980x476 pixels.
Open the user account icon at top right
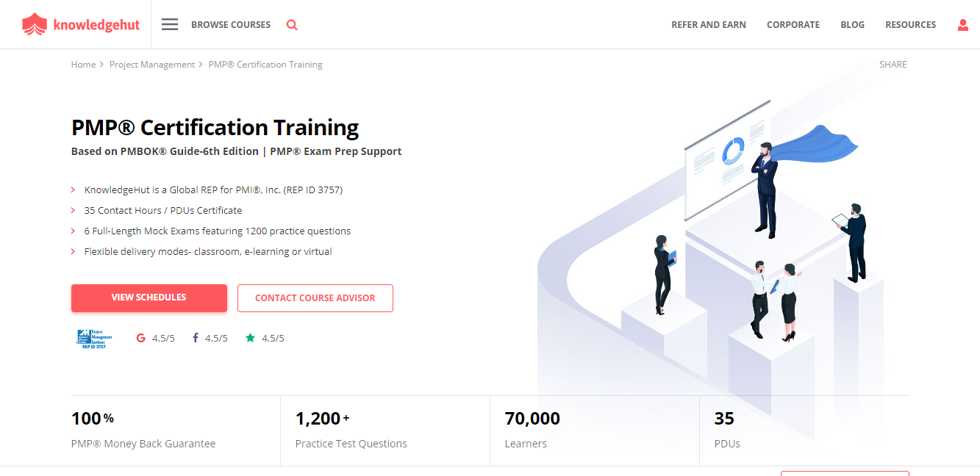[963, 24]
